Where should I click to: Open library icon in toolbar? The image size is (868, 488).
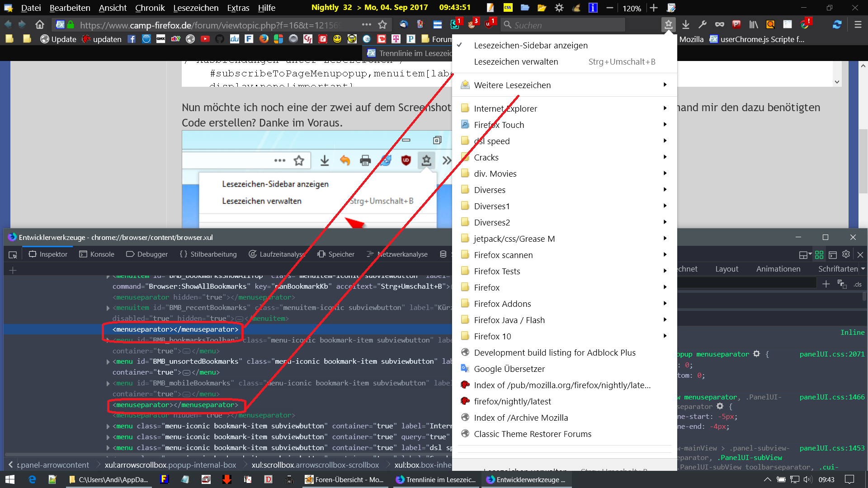coord(753,25)
